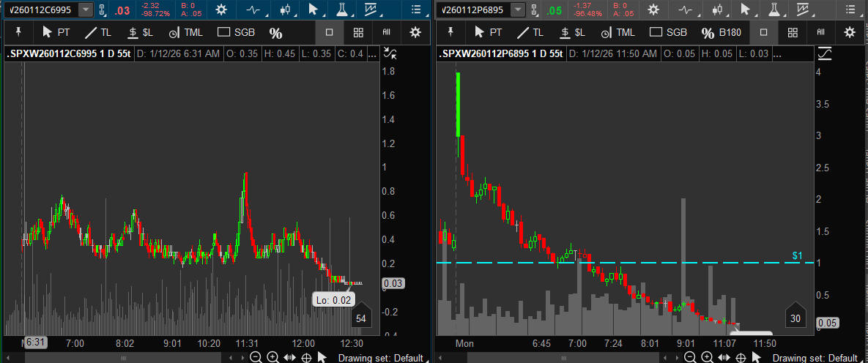Toggle grid layout view on left toolbar
The image size is (868, 363).
click(358, 33)
